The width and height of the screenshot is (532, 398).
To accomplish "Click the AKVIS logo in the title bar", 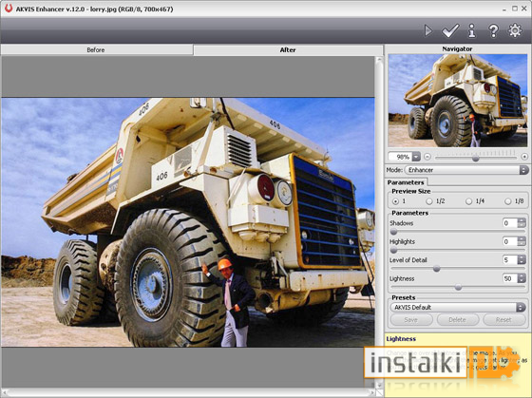I will coord(9,9).
